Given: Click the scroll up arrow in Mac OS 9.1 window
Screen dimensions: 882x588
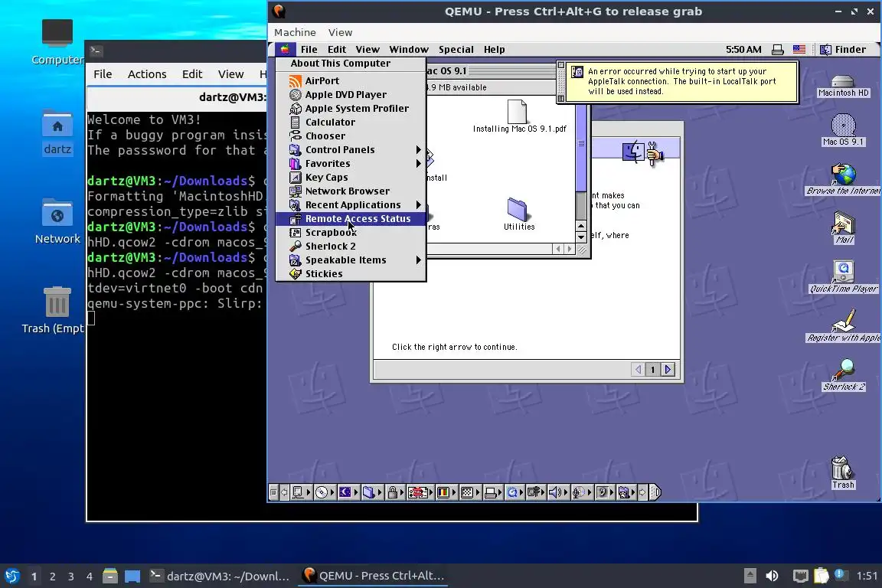Looking at the screenshot, I should [582, 226].
